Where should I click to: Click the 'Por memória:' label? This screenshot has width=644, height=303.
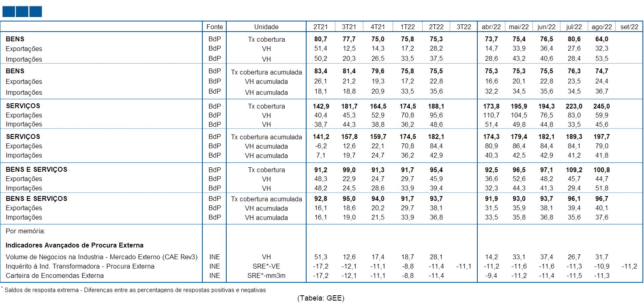click(x=26, y=231)
